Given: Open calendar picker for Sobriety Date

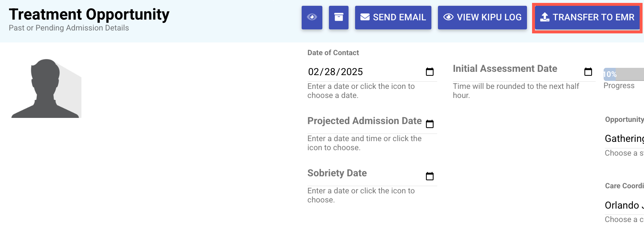Looking at the screenshot, I should tap(430, 176).
